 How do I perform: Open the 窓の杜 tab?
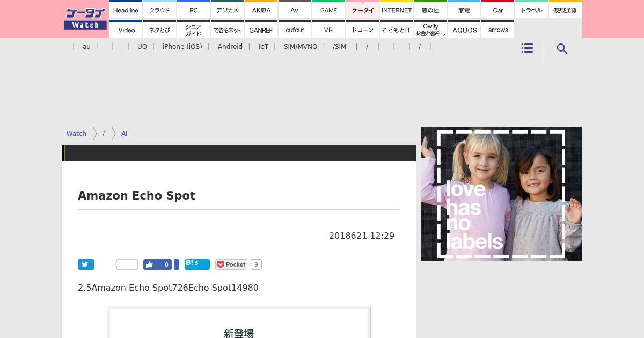[430, 10]
